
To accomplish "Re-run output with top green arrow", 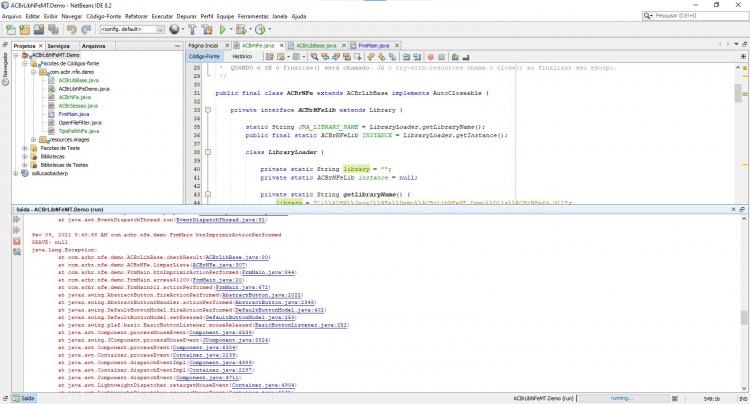I will coord(17,219).
